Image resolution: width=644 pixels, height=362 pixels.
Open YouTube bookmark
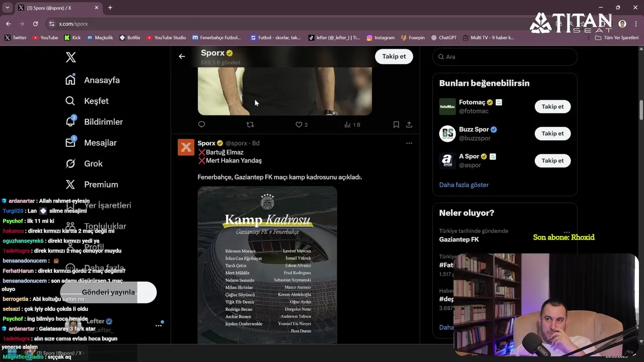[45, 38]
